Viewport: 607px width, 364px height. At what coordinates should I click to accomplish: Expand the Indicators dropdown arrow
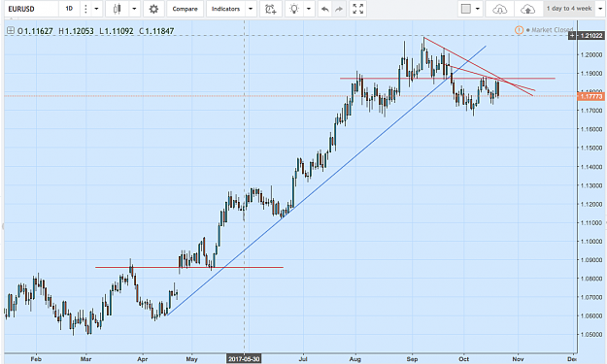251,9
